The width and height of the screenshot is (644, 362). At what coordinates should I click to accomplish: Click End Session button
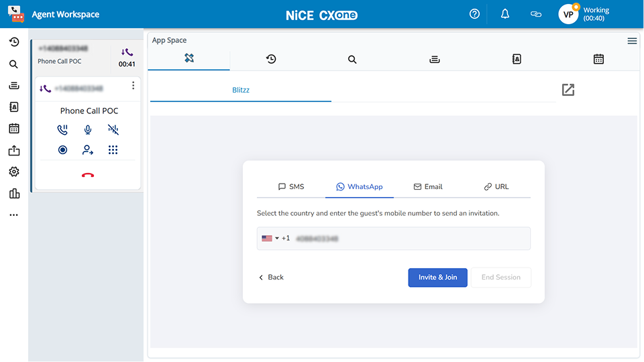(x=500, y=278)
